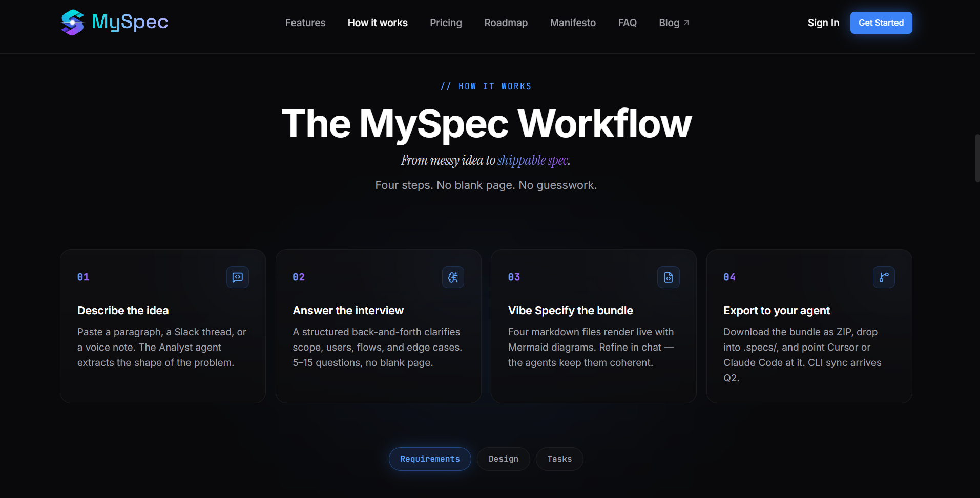The image size is (980, 498).
Task: Click the external arrow icon beside Blog
Action: tap(686, 23)
